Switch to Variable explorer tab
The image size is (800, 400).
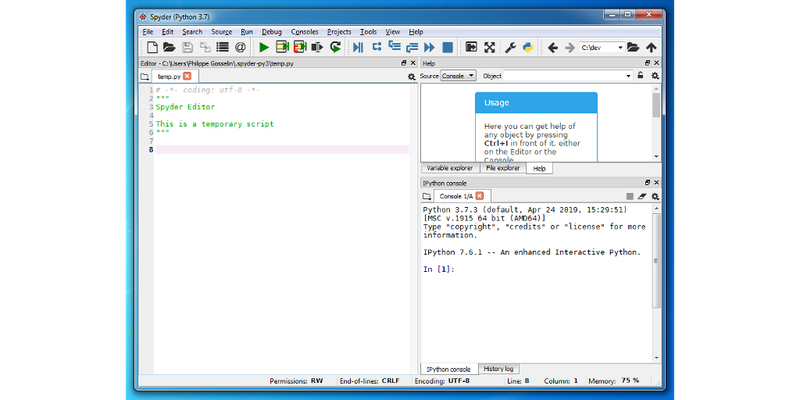[450, 168]
